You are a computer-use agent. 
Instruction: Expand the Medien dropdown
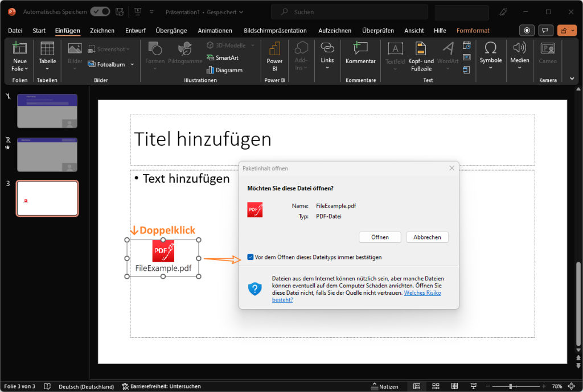[x=519, y=68]
